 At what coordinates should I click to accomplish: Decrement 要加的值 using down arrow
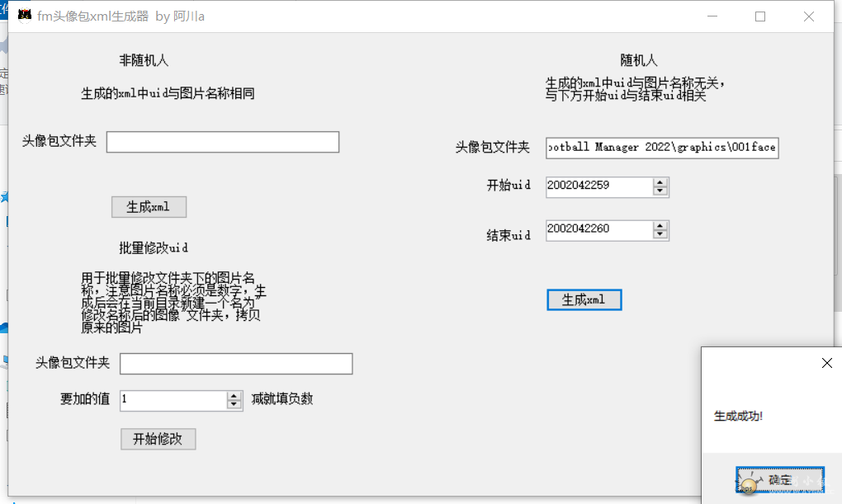(234, 405)
